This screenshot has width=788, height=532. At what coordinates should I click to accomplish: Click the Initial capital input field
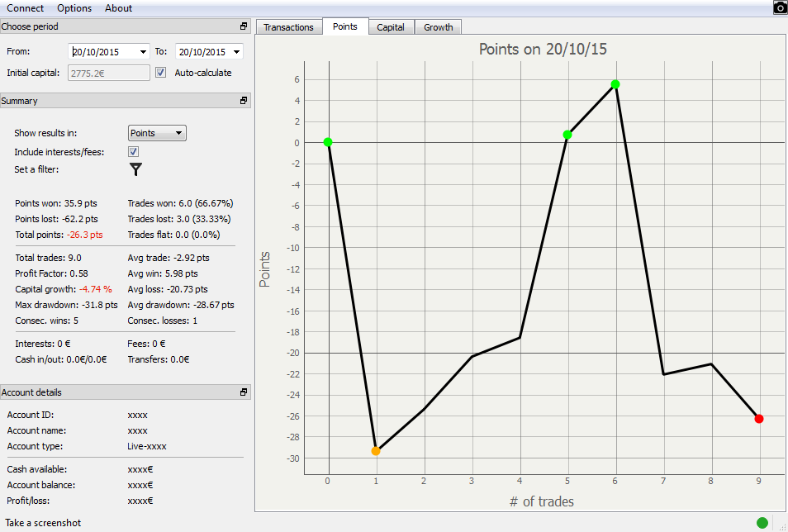109,73
